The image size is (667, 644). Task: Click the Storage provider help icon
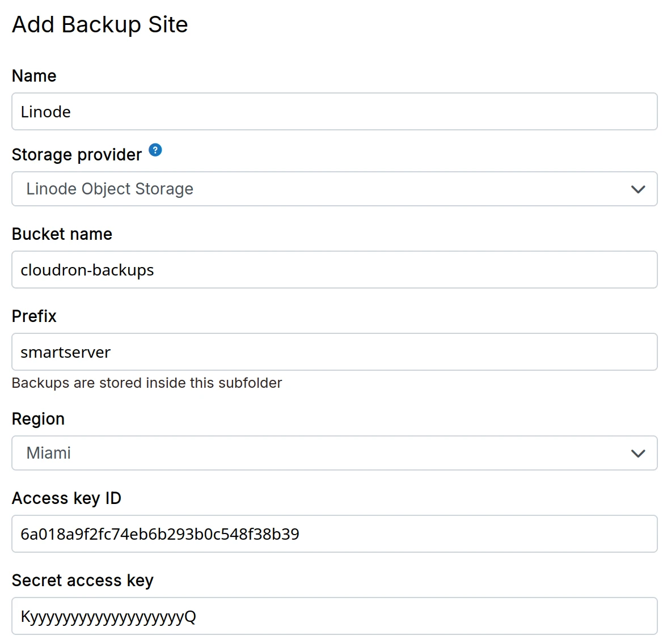coord(154,150)
